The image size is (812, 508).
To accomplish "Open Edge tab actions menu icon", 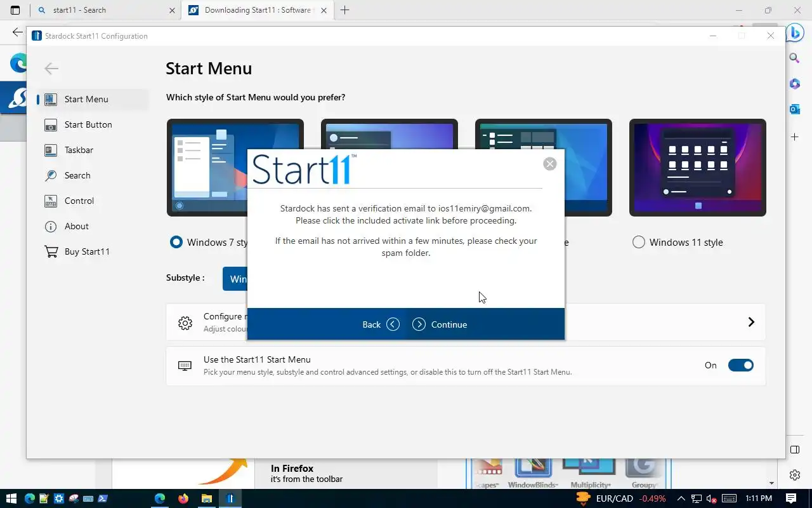I will (x=15, y=10).
